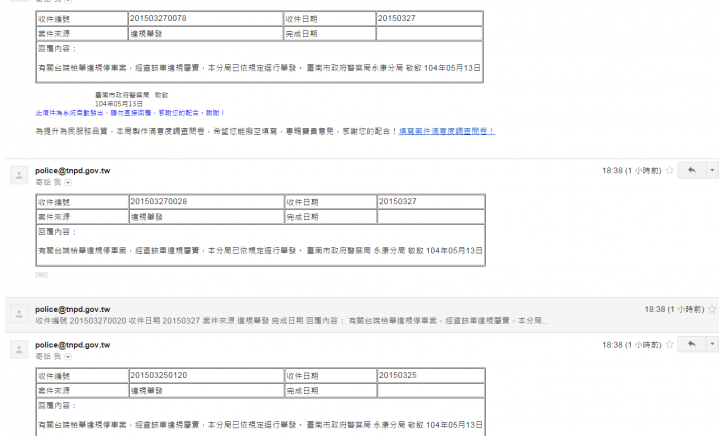Viewport: 720px width, 436px height.
Task: Select the cell value 201503270028
Action: (158, 201)
